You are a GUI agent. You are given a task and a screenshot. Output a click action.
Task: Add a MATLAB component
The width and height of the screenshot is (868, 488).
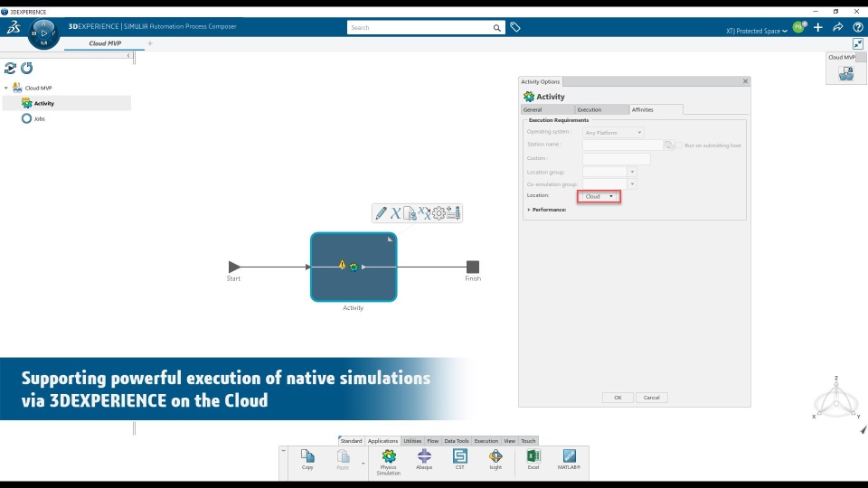pyautogui.click(x=569, y=460)
